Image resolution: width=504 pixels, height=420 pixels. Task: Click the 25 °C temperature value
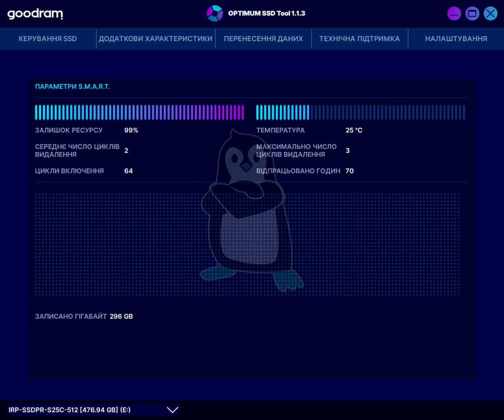pyautogui.click(x=354, y=130)
